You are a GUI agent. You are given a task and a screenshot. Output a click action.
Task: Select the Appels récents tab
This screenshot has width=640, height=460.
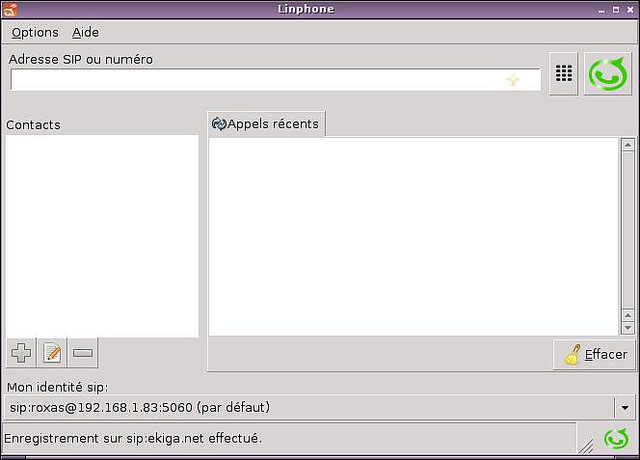pos(266,124)
